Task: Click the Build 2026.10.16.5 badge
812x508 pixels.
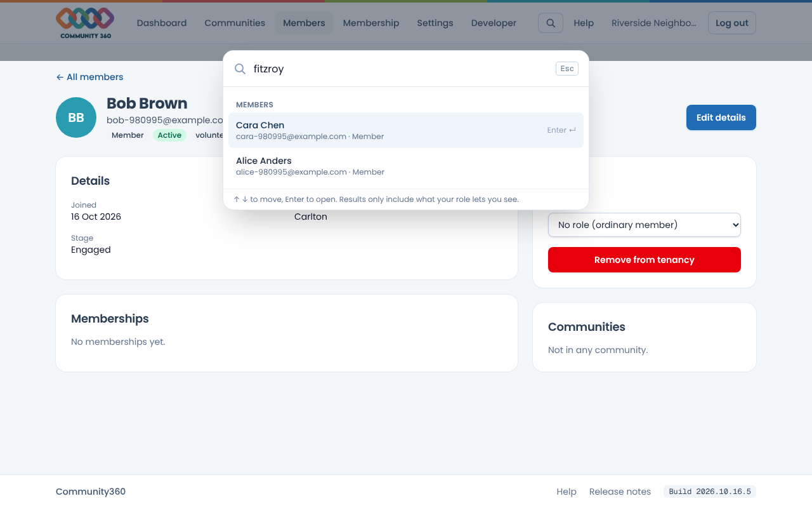Action: 710,491
